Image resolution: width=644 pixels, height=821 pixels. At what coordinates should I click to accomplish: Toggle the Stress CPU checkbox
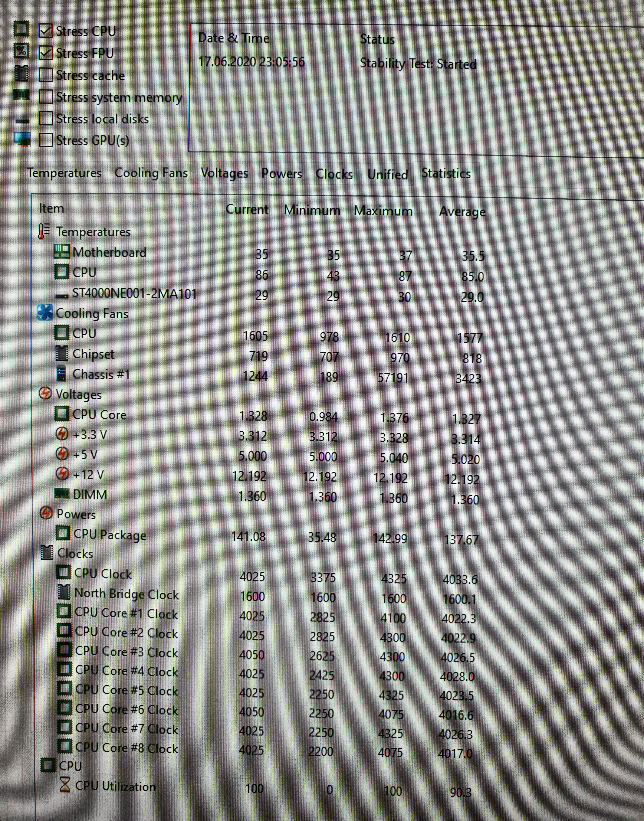tap(46, 31)
